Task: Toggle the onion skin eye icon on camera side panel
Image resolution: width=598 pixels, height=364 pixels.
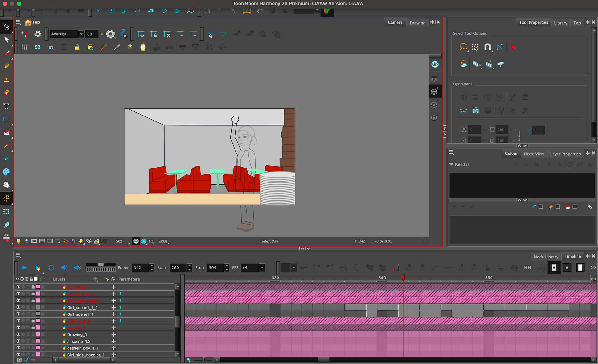Action: click(x=435, y=64)
